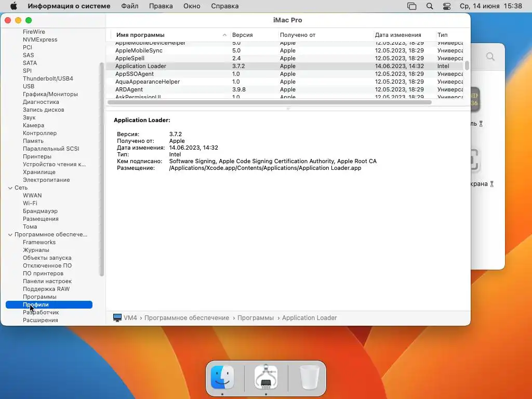Viewport: 532px width, 399px height.
Task: Select Объекты запуска in the sidebar
Action: [47, 258]
